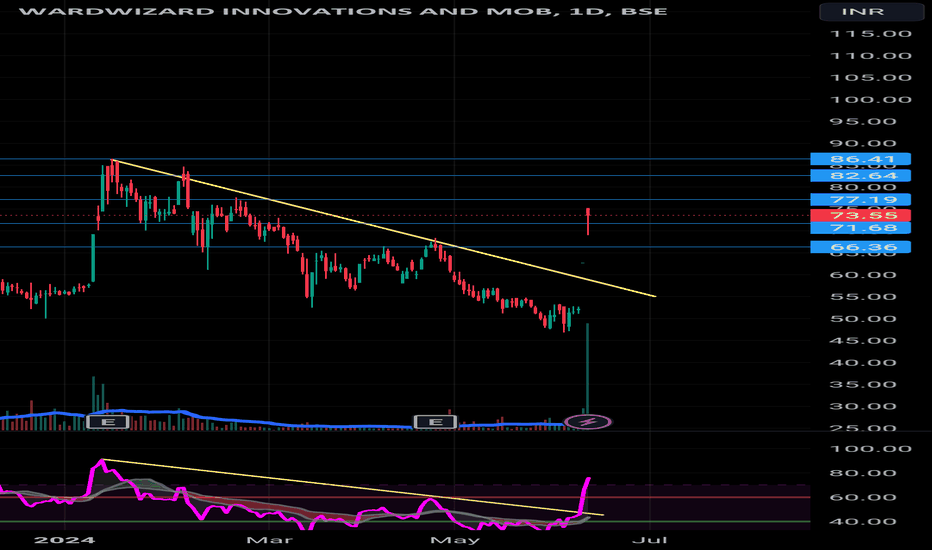Open the INR currency selector

coord(871,11)
